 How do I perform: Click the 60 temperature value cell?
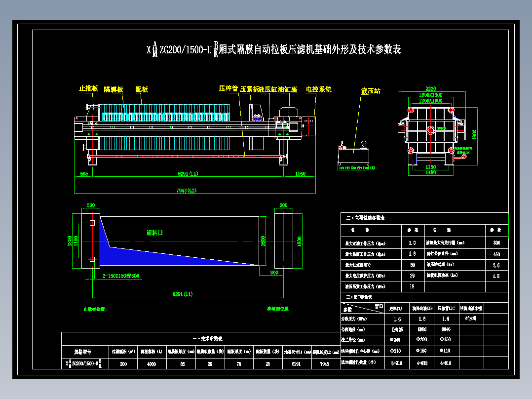click(413, 265)
